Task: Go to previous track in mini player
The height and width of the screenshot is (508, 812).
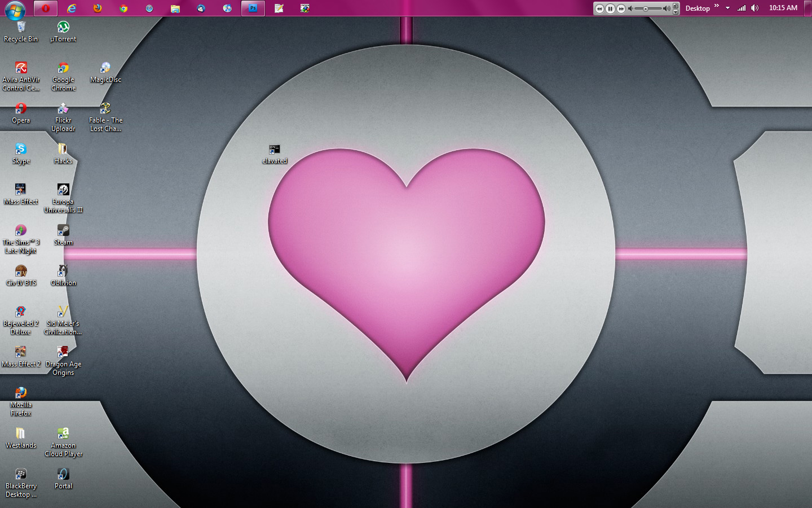Action: tap(599, 8)
